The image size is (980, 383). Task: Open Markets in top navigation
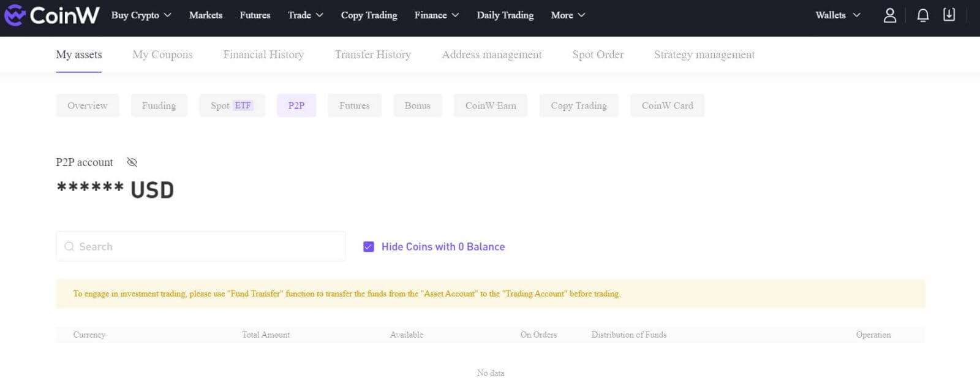click(x=206, y=15)
